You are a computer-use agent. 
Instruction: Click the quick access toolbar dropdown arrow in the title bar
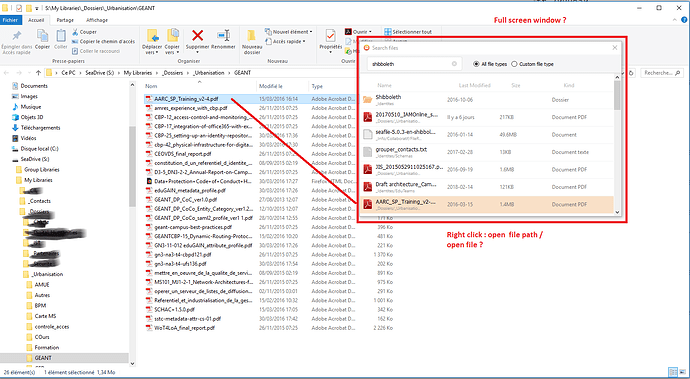[37, 8]
